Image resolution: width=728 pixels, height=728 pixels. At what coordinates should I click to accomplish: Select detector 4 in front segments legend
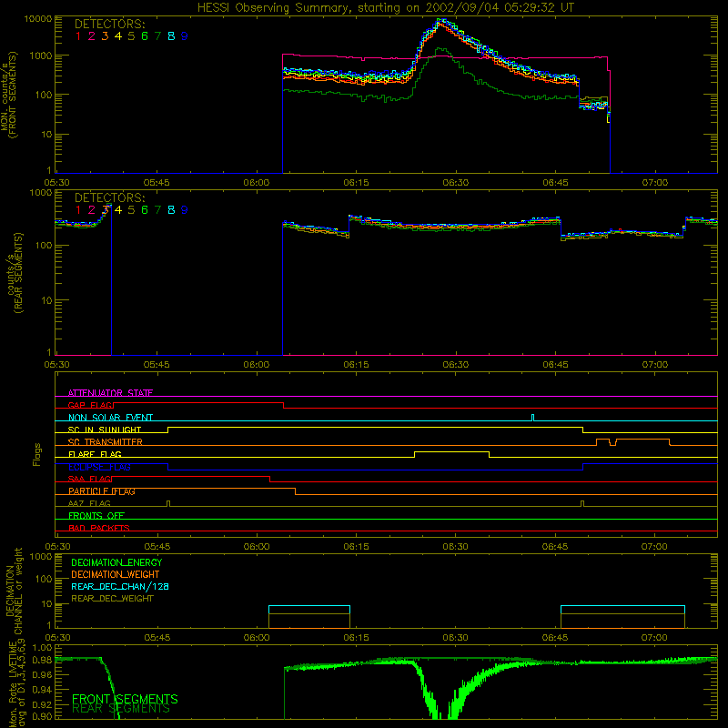tap(118, 36)
